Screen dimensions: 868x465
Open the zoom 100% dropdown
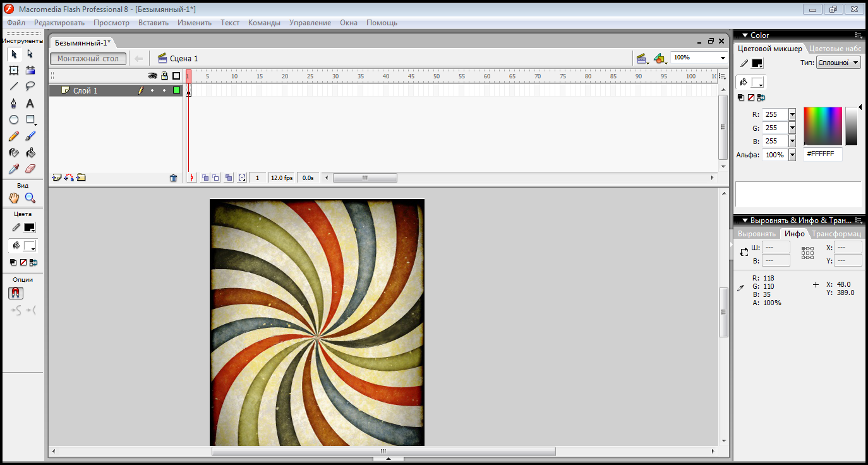pos(723,57)
